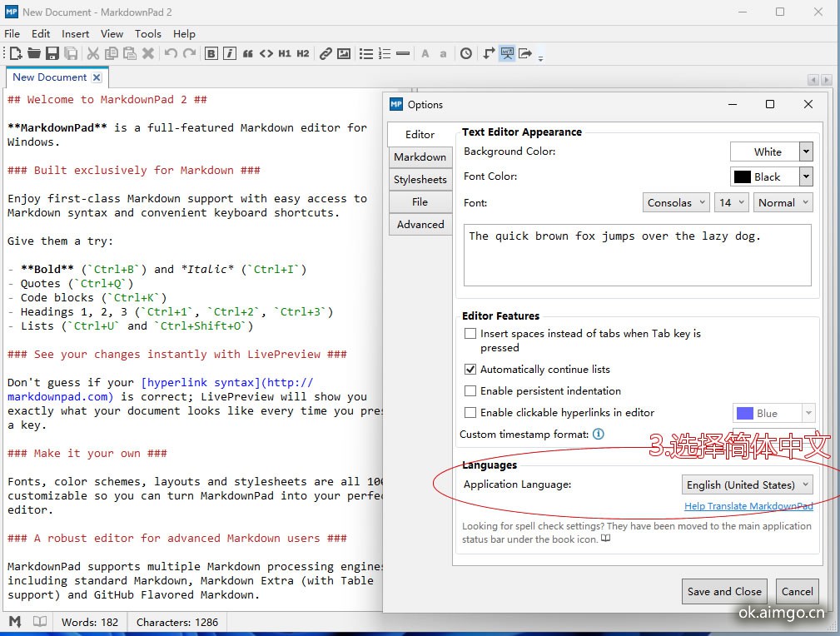This screenshot has height=636, width=840.
Task: Cut selection using the scissors icon
Action: (x=93, y=53)
